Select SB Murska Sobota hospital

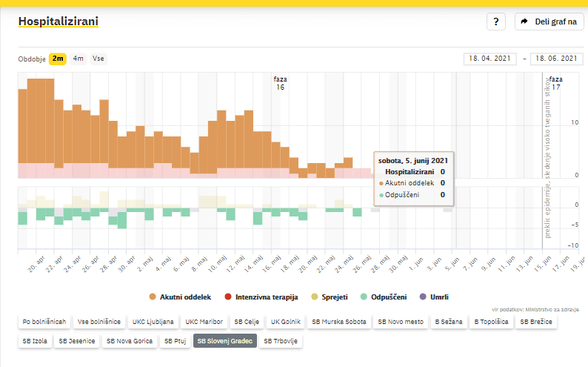pyautogui.click(x=338, y=322)
